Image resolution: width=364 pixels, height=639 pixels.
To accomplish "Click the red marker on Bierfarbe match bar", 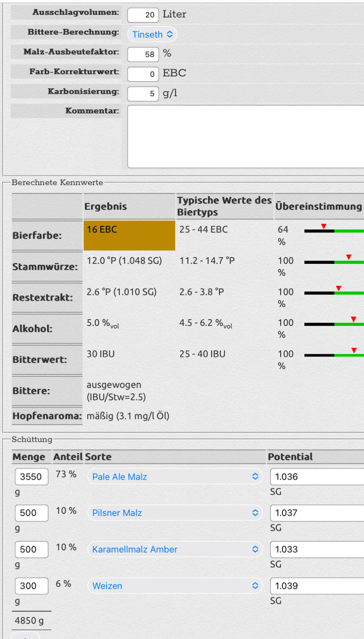I will 323,226.
